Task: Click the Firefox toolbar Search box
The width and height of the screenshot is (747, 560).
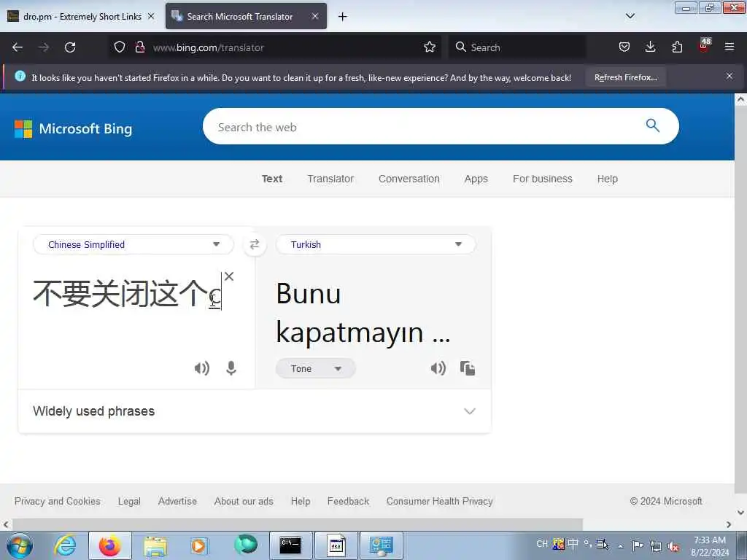Action: (x=517, y=47)
